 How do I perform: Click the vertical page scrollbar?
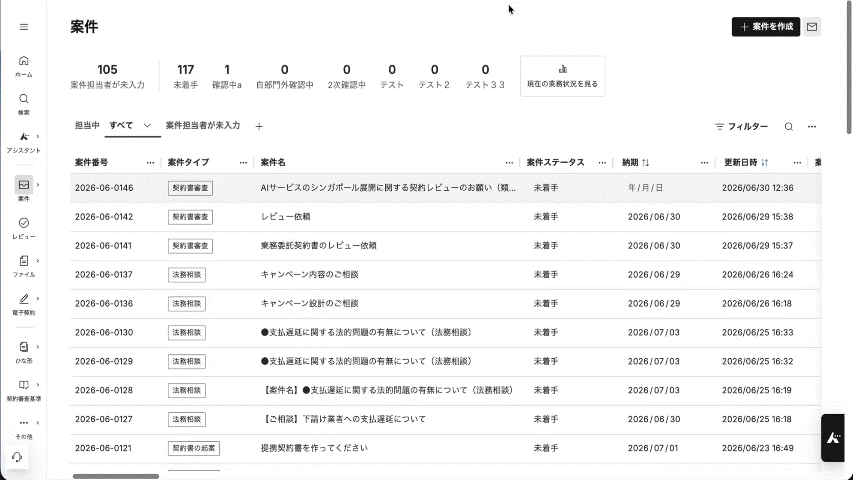[849, 68]
